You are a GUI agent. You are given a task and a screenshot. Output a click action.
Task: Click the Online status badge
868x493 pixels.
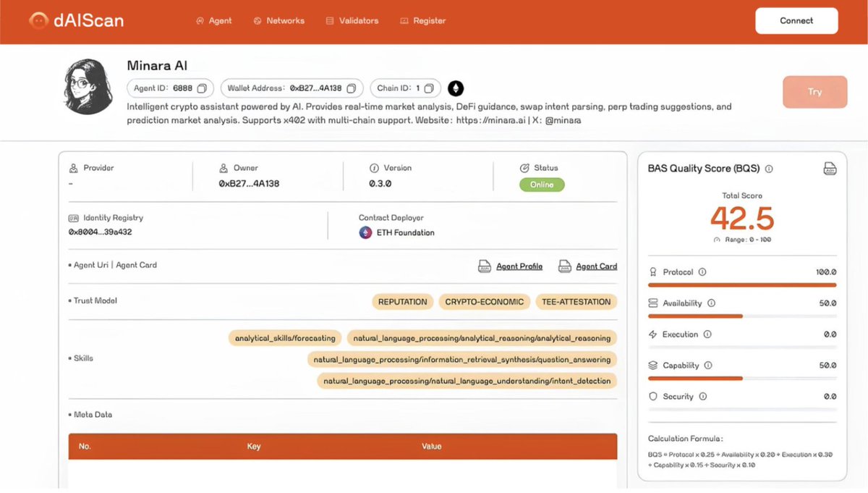coord(542,185)
